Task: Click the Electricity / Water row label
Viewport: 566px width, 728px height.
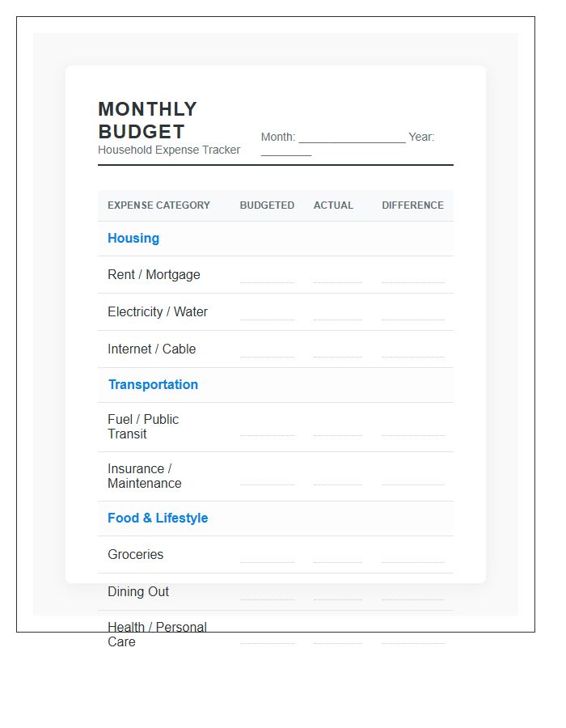Action: pos(158,311)
